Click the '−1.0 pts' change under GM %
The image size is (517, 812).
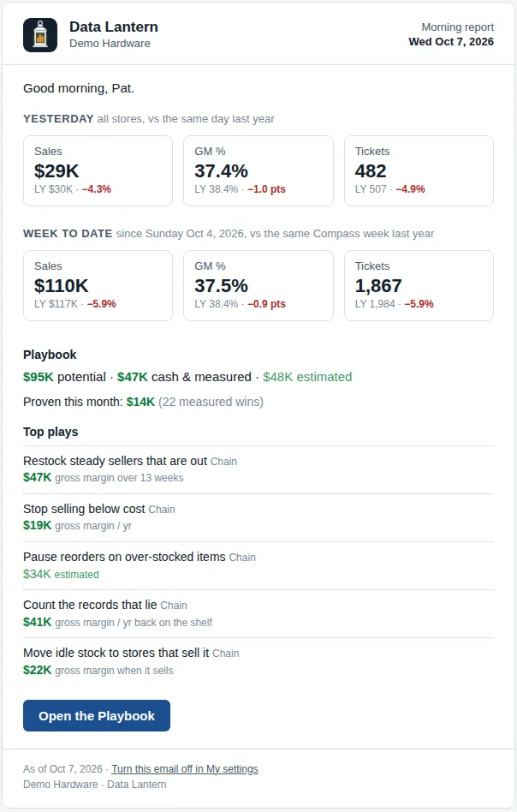tap(266, 189)
